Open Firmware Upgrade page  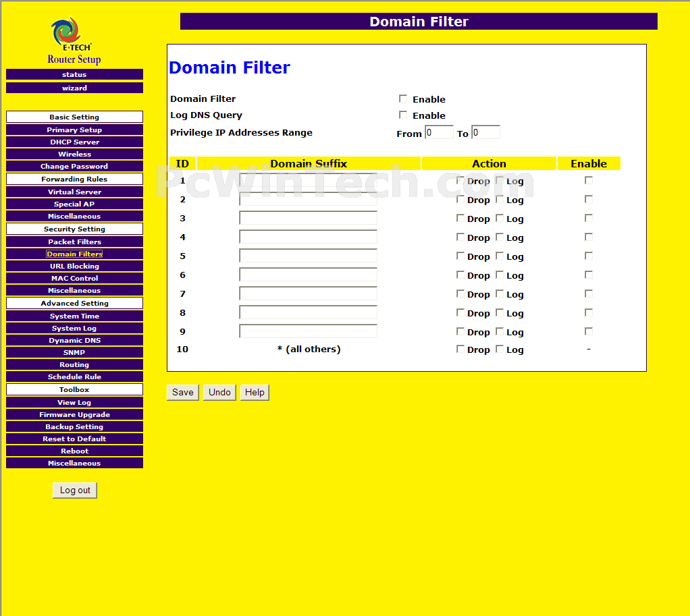(x=74, y=415)
